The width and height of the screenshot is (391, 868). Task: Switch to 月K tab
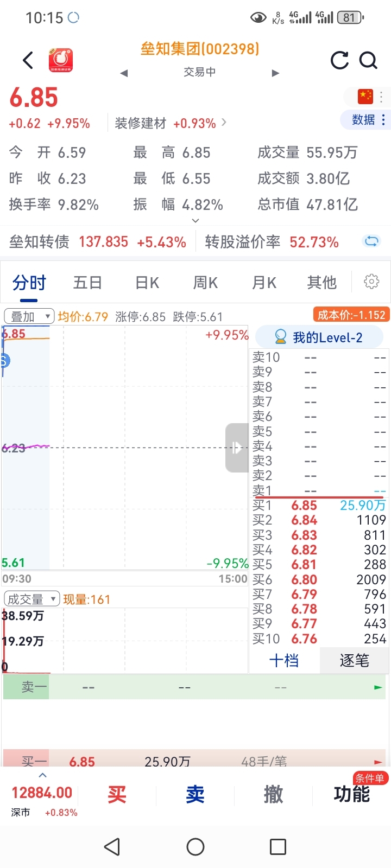coord(264,283)
